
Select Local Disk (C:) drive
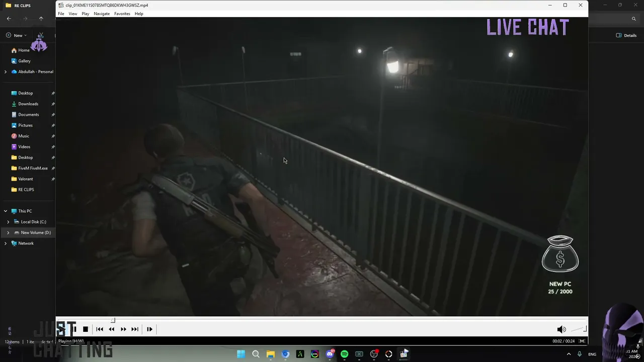point(30,222)
